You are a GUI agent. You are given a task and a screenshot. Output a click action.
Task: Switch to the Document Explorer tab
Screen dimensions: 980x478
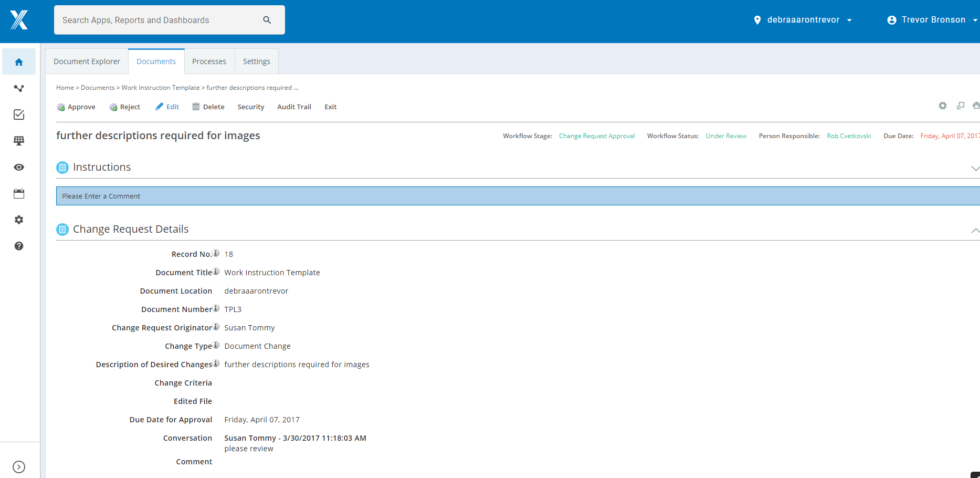[87, 61]
